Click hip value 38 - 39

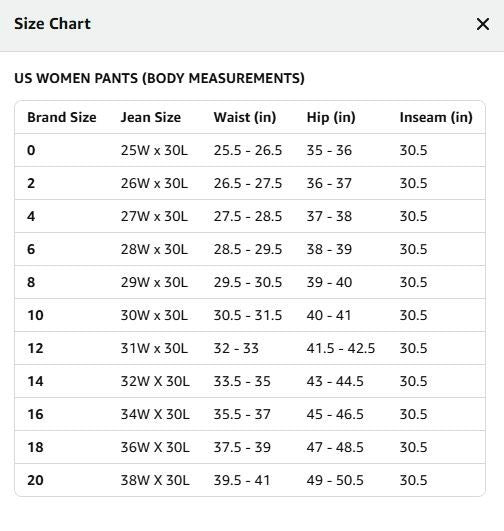tap(329, 249)
